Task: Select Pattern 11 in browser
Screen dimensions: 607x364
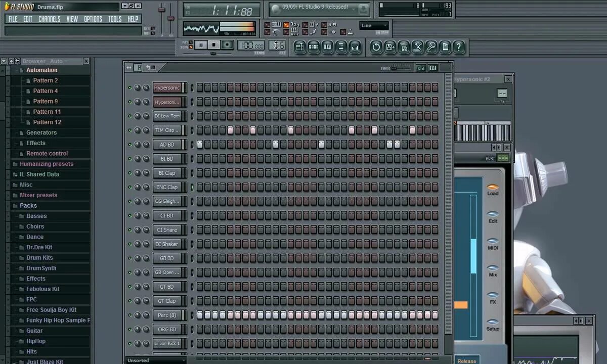Action: click(x=47, y=112)
